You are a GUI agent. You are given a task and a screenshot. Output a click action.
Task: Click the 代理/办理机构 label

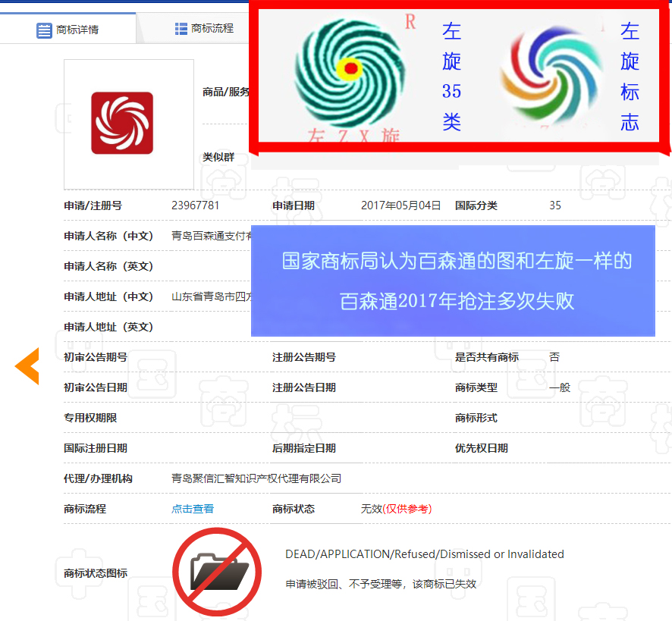click(98, 478)
